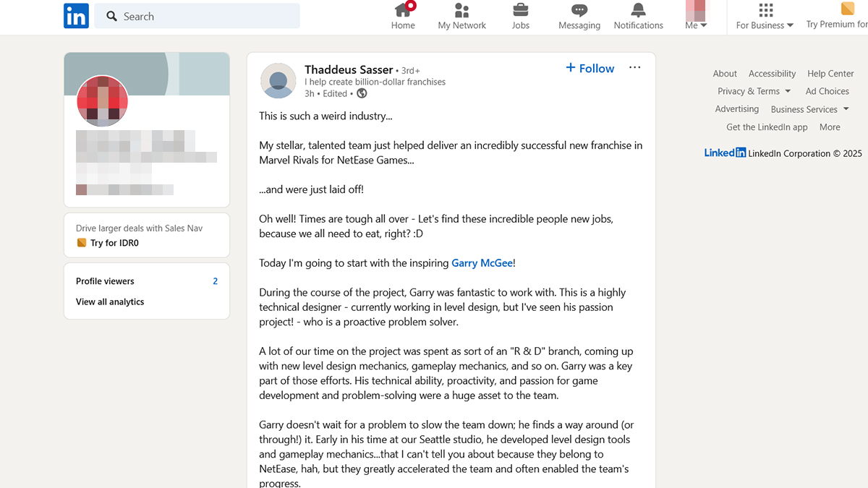Click the Try Premium gold icon

coord(847,9)
